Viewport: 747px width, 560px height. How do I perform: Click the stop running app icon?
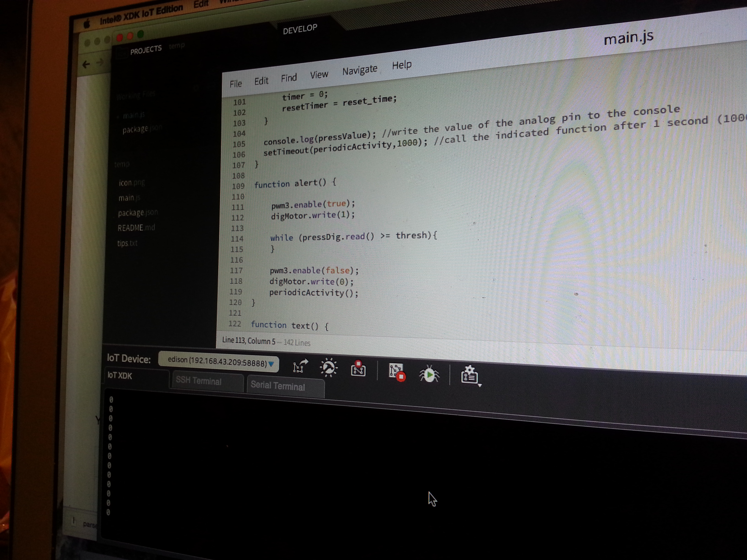(x=396, y=372)
